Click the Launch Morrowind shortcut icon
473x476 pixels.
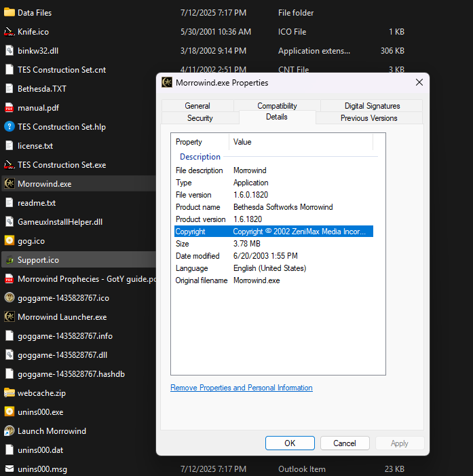pos(10,431)
